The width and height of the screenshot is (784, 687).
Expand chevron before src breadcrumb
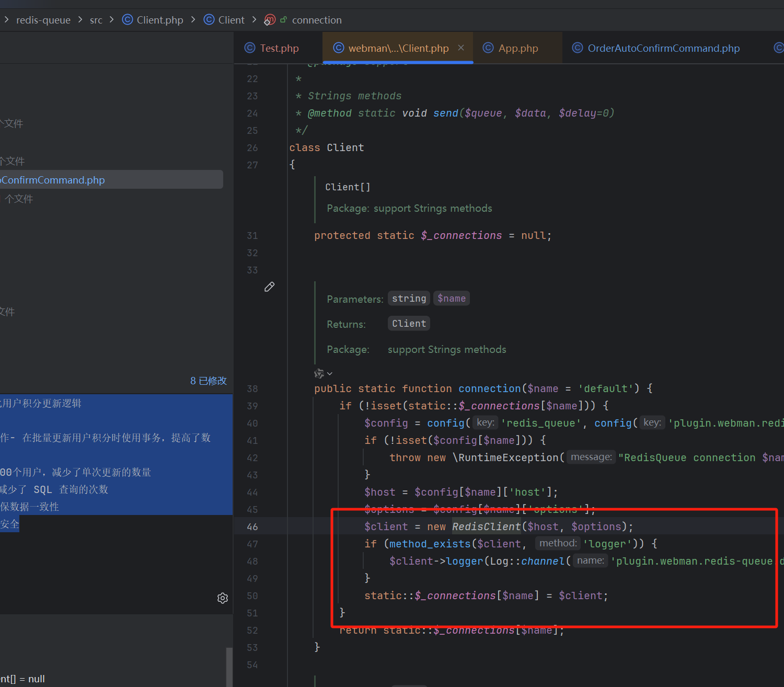pyautogui.click(x=80, y=20)
